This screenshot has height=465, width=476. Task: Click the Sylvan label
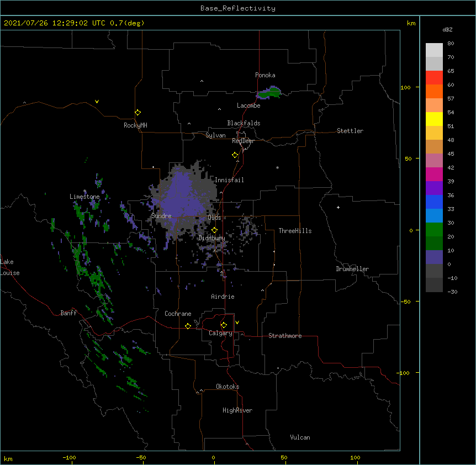(x=215, y=135)
